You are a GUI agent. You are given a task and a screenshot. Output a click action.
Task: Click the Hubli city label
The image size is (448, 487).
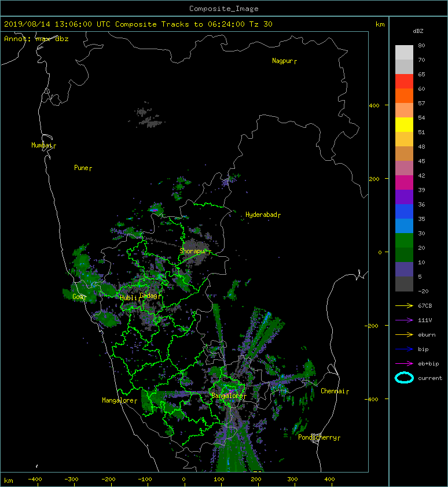pos(130,298)
